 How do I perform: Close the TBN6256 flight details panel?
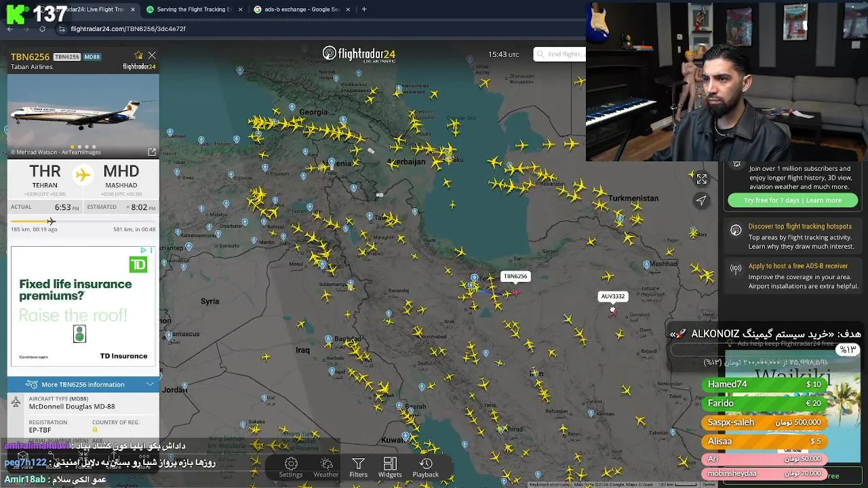[x=152, y=56]
